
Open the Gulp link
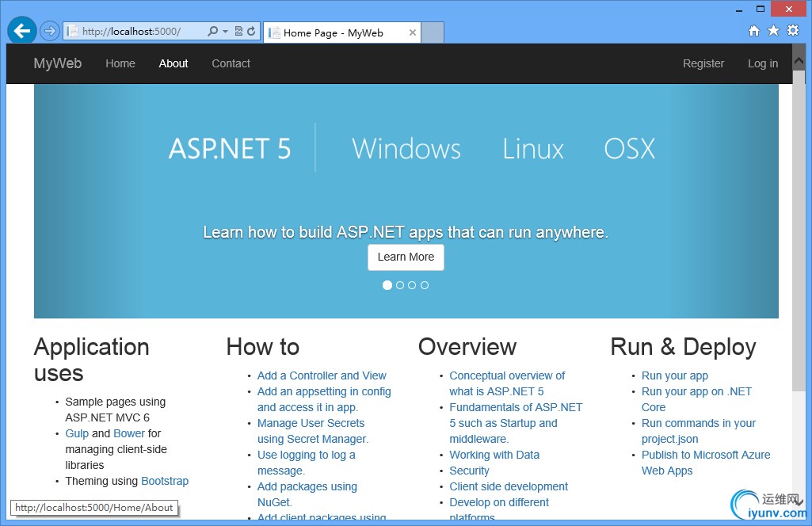[77, 433]
